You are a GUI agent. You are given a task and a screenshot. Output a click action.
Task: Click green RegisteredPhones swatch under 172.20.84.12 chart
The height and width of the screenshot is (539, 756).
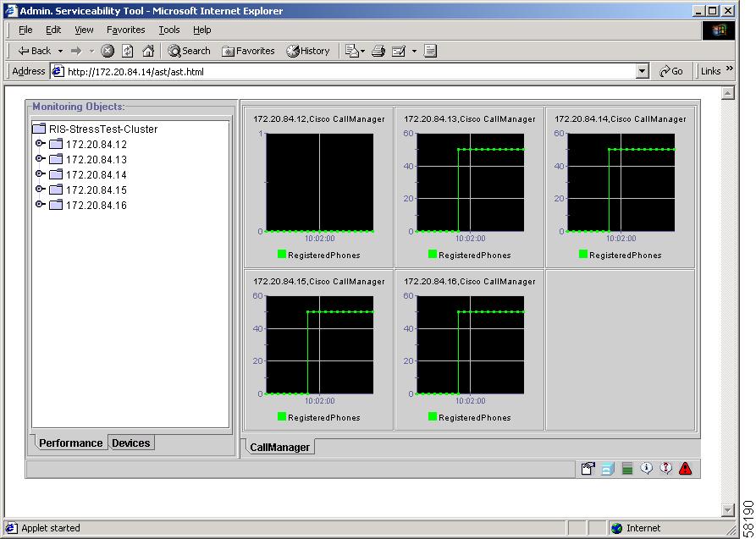[x=282, y=254]
